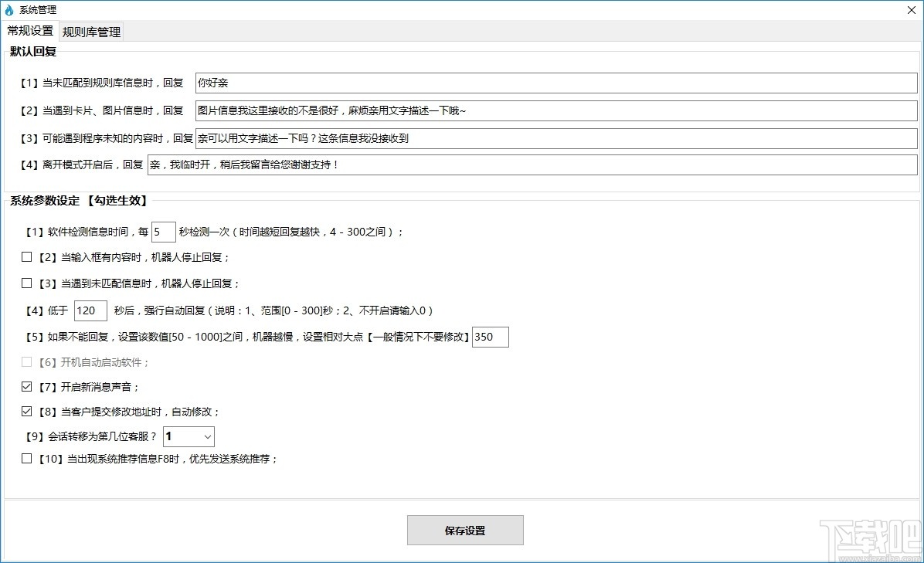Image resolution: width=924 pixels, height=563 pixels.
Task: Click the 350 value field in 【5】
Action: [x=491, y=337]
